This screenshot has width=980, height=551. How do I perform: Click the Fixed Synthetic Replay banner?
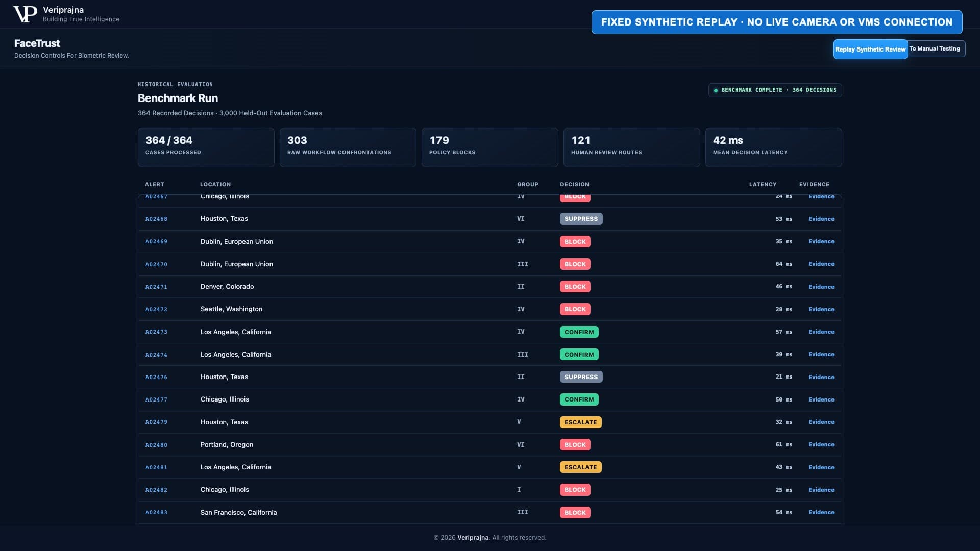point(777,22)
